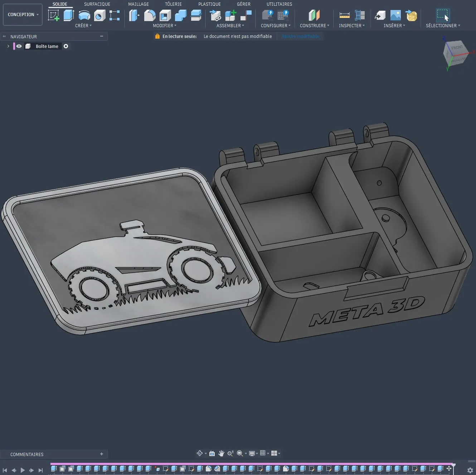Viewport: 476px width, 475px height.
Task: Click the double-arrow left of NAVIGATEUR
Action: pyautogui.click(x=4, y=36)
